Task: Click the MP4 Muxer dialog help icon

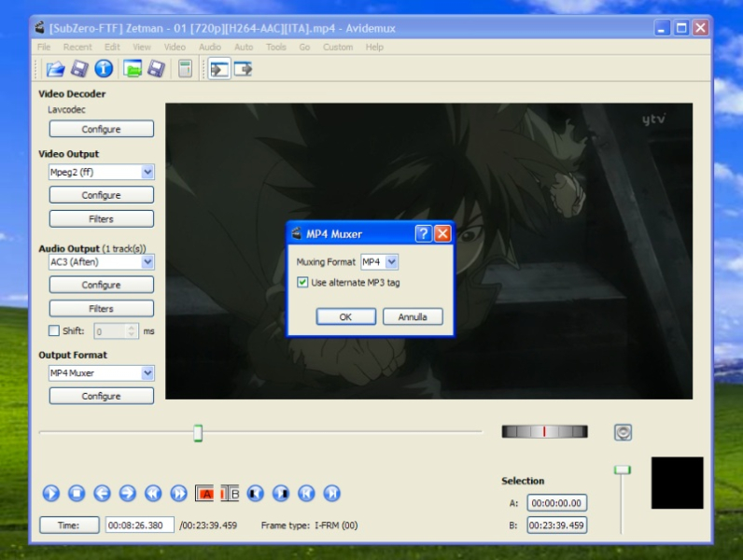Action: (423, 234)
